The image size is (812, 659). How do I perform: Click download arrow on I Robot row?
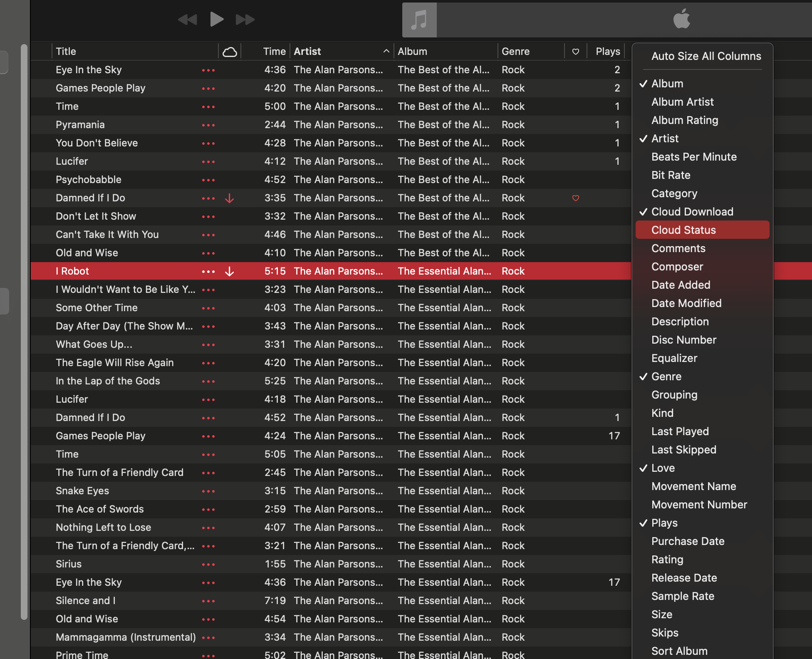229,271
